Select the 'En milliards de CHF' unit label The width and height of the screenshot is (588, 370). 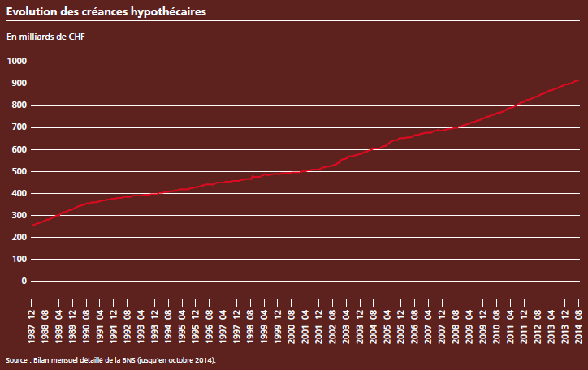[x=46, y=37]
